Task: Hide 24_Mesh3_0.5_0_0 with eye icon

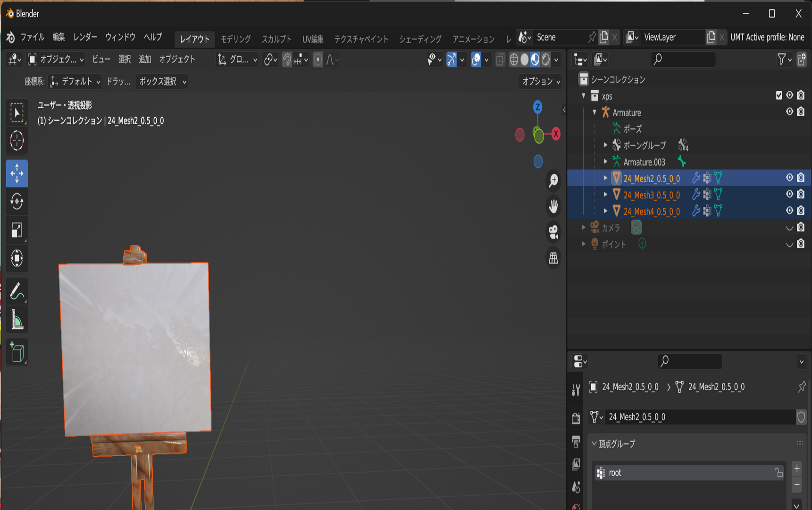Action: tap(789, 194)
